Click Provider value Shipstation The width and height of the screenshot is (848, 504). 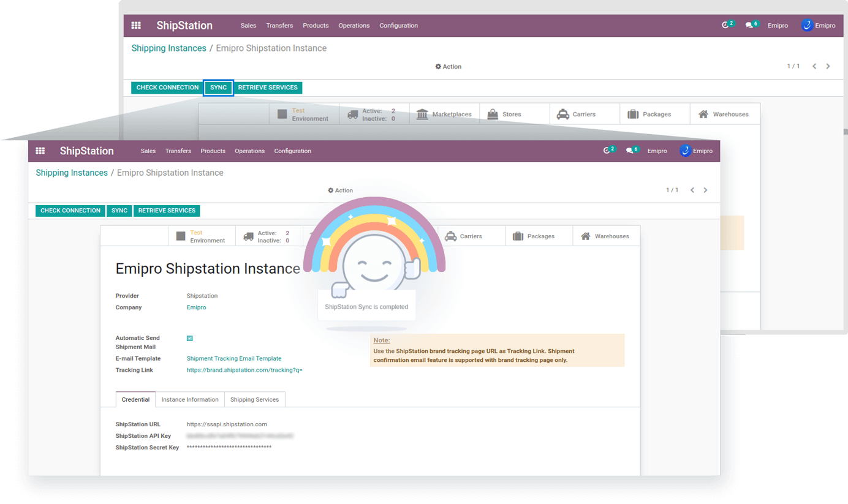point(202,296)
